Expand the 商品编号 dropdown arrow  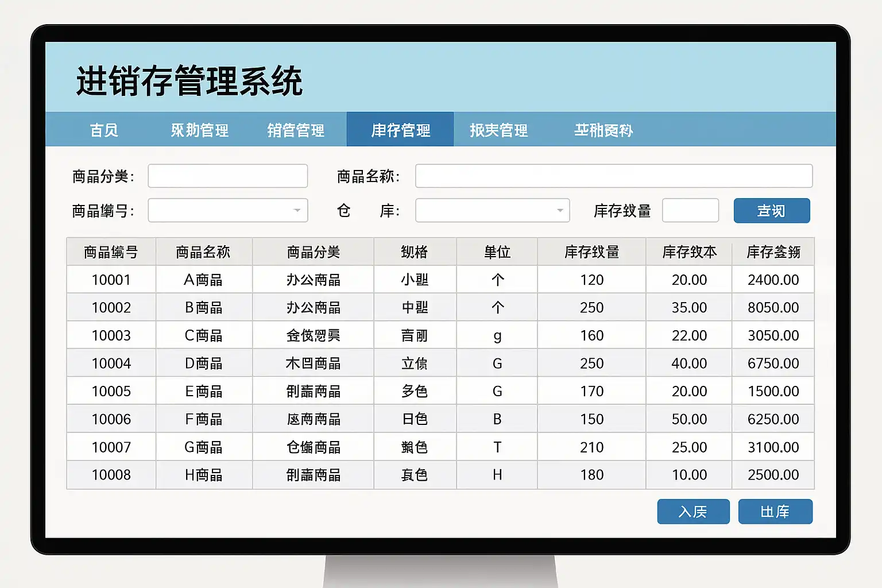pos(297,211)
